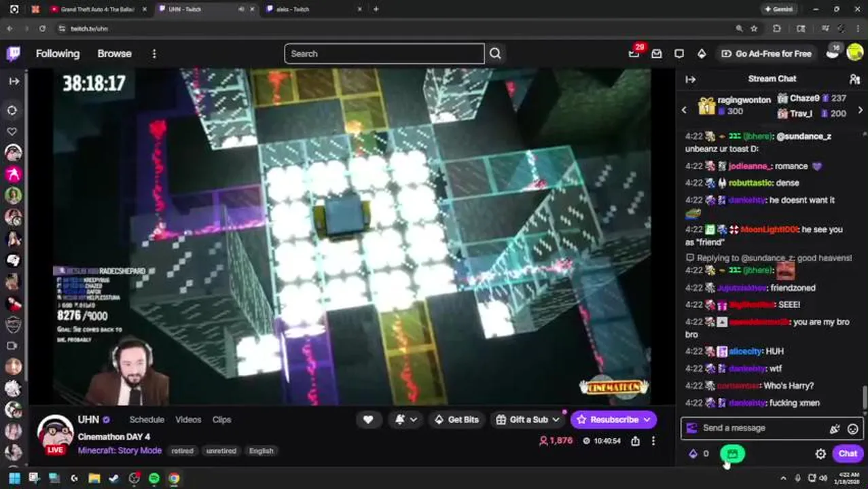Open a new browser tab
868x489 pixels.
pyautogui.click(x=376, y=10)
